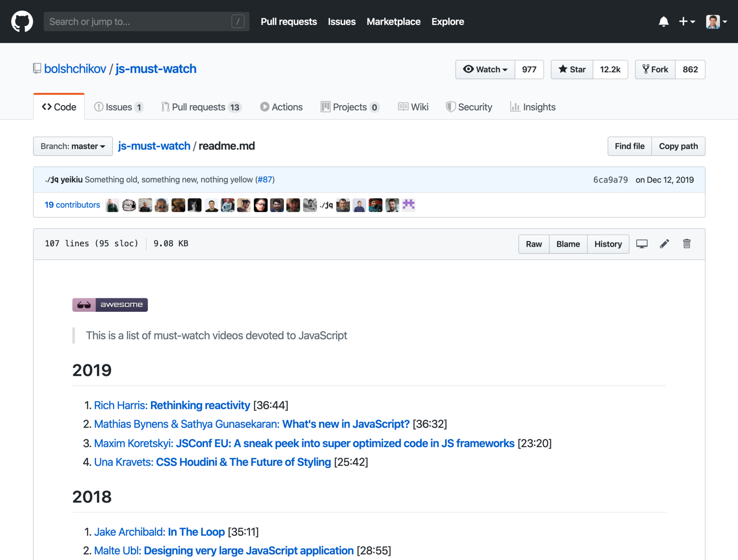Delete this file with trash icon
The height and width of the screenshot is (560, 738).
coord(687,244)
